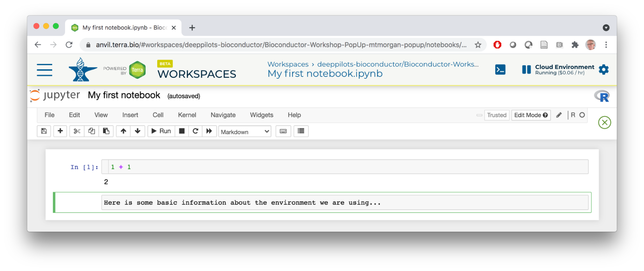Bookmark this page with star icon

(x=478, y=45)
